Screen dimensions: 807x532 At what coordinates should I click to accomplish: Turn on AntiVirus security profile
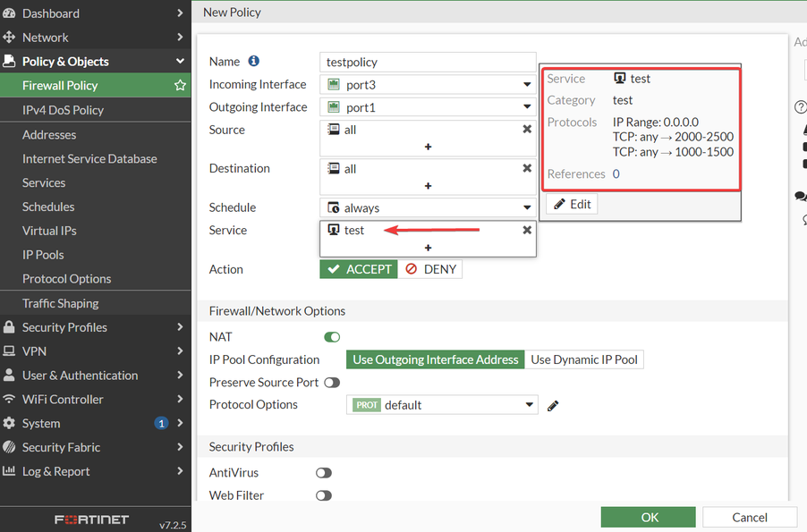[323, 473]
